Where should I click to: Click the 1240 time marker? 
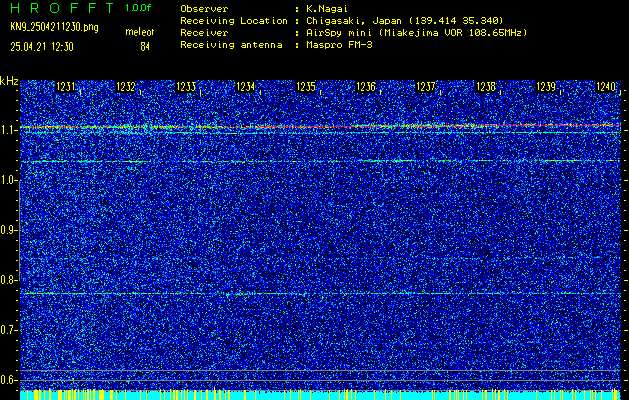click(x=606, y=87)
